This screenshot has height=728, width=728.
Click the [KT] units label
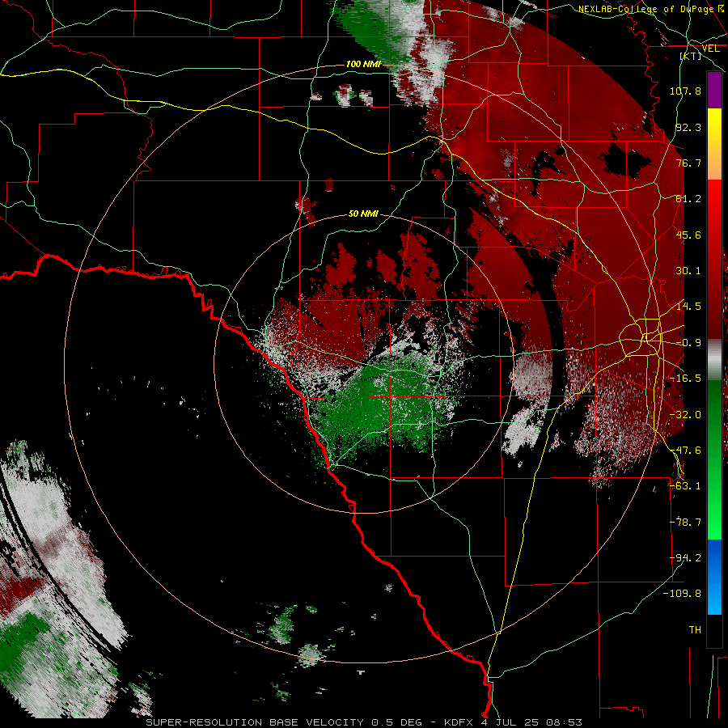[691, 56]
